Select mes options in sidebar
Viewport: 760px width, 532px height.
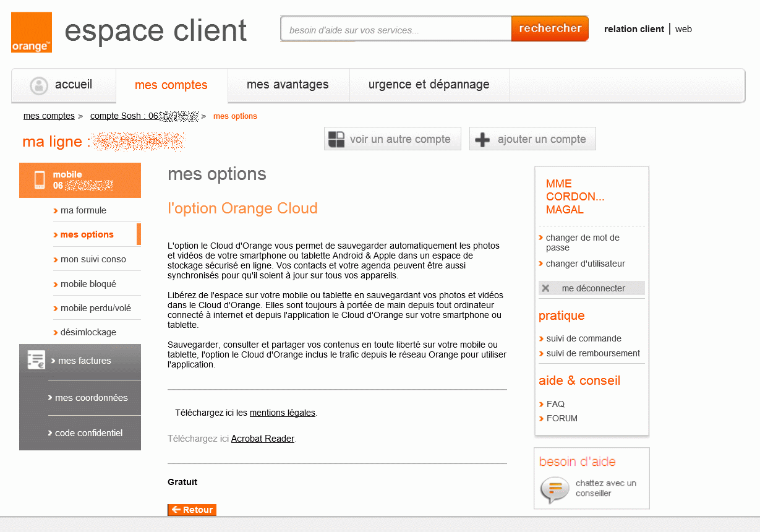pyautogui.click(x=87, y=234)
